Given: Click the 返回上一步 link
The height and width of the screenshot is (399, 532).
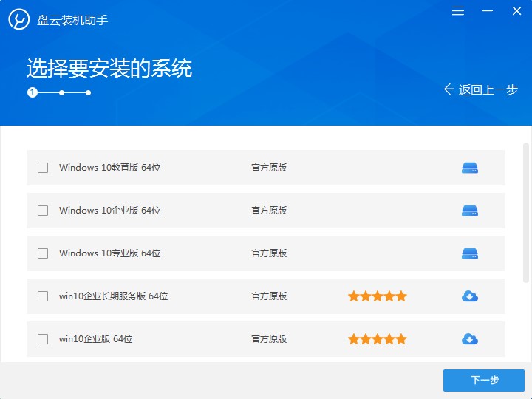Looking at the screenshot, I should 481,89.
